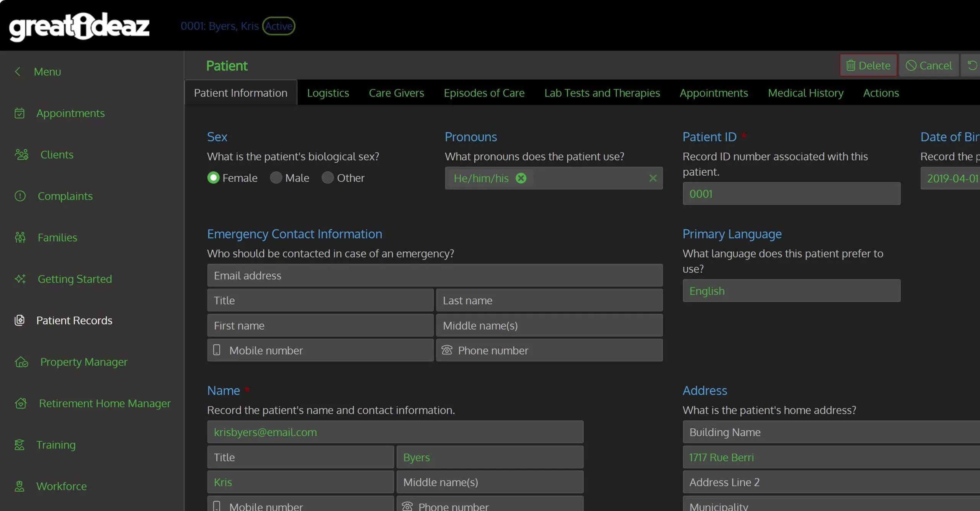Click the Patient ID 0001 field
Screen dimensions: 980x511
(x=791, y=194)
